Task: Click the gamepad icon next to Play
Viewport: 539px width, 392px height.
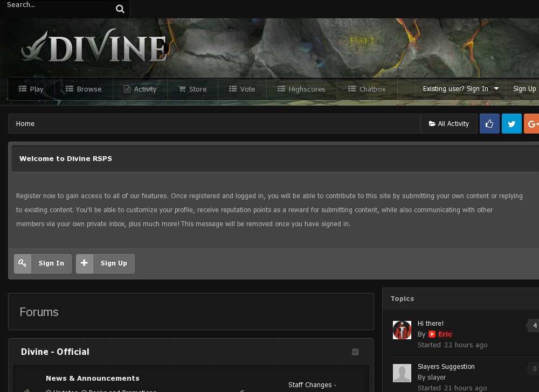Action: click(22, 88)
